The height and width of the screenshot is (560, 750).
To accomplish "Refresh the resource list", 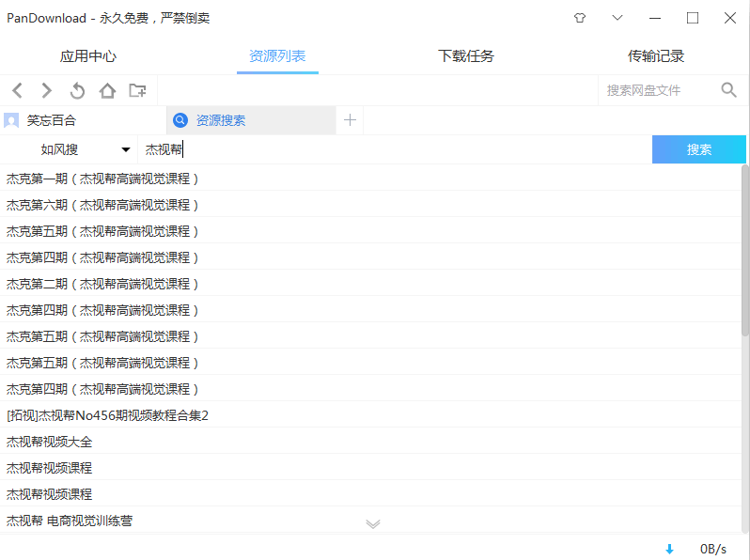I will [77, 90].
